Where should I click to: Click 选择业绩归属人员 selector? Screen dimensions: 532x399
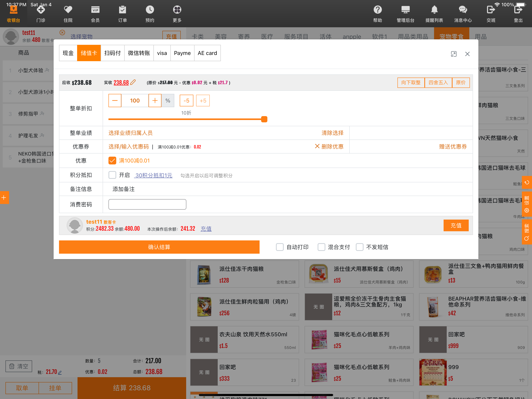point(130,133)
